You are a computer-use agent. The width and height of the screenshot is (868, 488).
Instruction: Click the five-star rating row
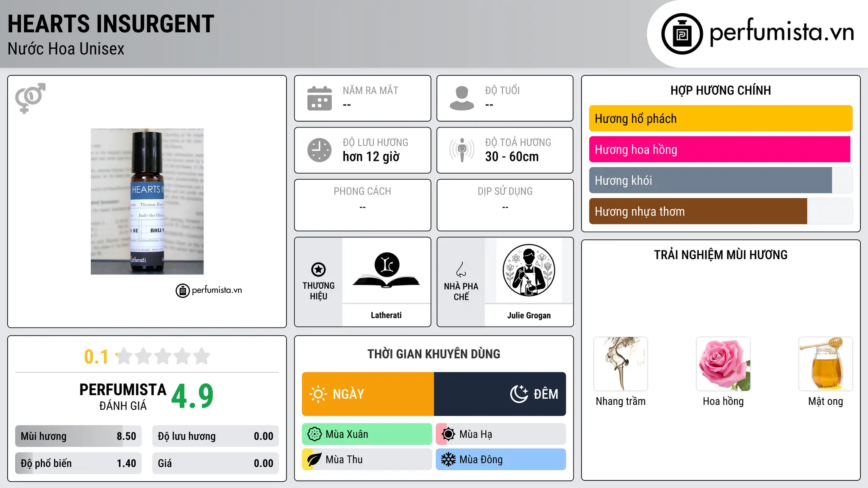point(163,356)
